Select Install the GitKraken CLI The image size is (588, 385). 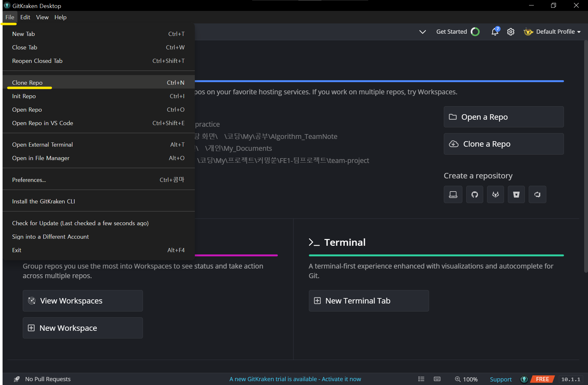click(x=99, y=201)
